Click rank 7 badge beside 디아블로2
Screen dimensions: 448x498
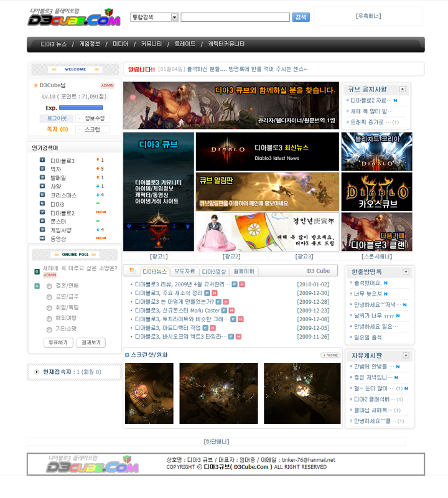42,212
